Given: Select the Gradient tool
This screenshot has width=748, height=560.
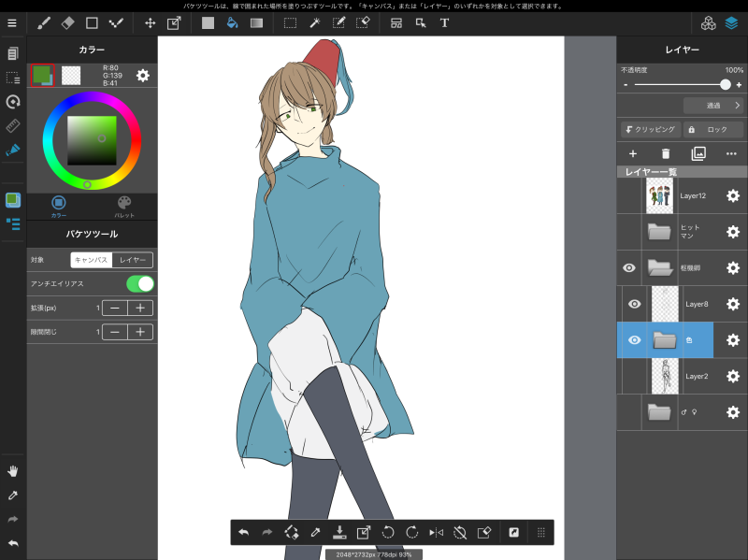Looking at the screenshot, I should click(256, 22).
